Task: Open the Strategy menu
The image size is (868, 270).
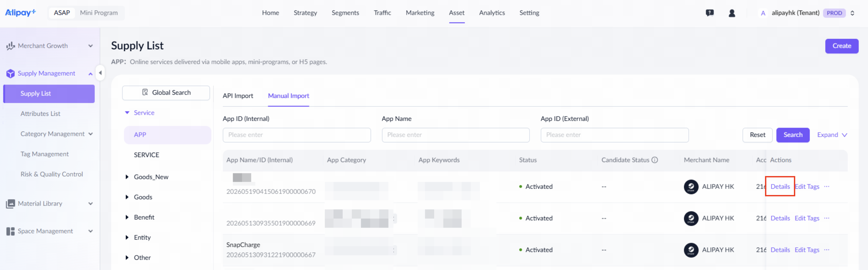Action: pyautogui.click(x=305, y=13)
